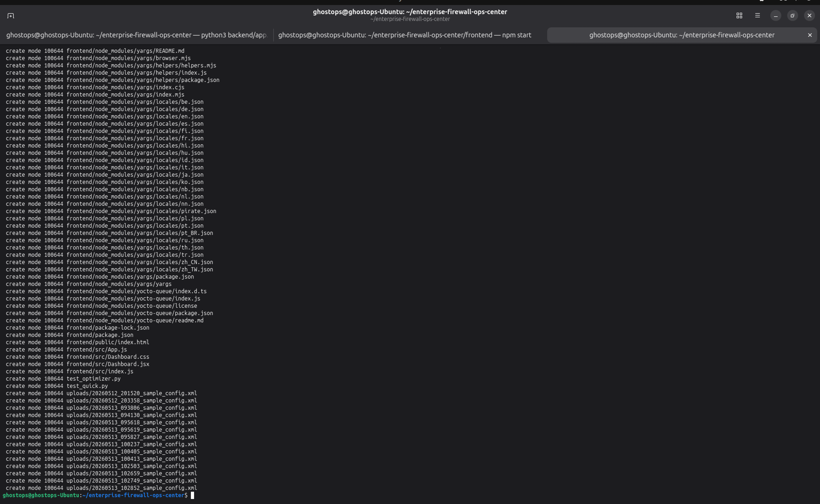
Task: Click line yargs/locales/en.json
Action: (x=105, y=117)
